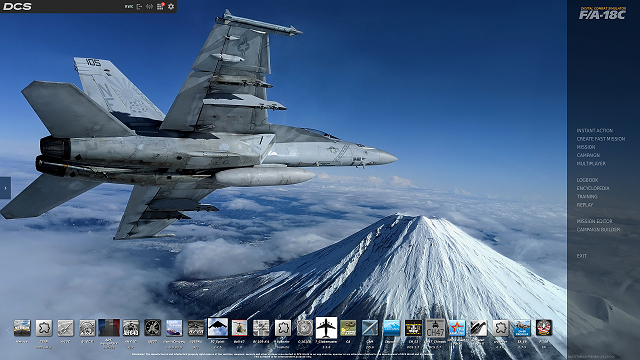This screenshot has width=640, height=360.
Task: Click the logout door-arrow icon in the top bar
Action: pyautogui.click(x=140, y=7)
